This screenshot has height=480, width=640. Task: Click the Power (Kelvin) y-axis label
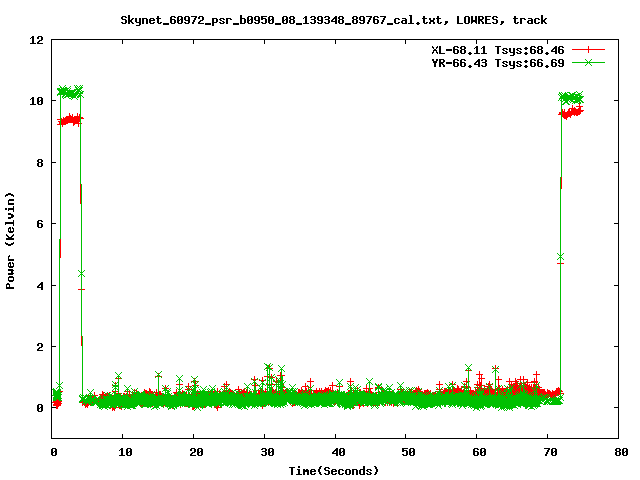tap(11, 240)
